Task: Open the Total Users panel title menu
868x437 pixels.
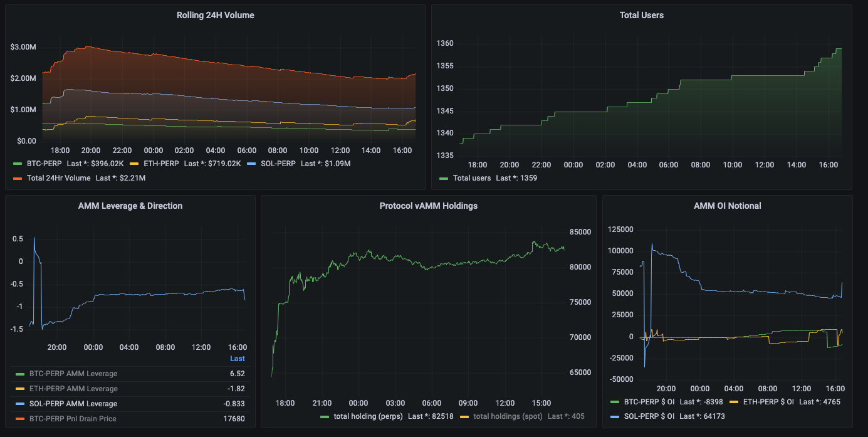Action: pyautogui.click(x=641, y=15)
